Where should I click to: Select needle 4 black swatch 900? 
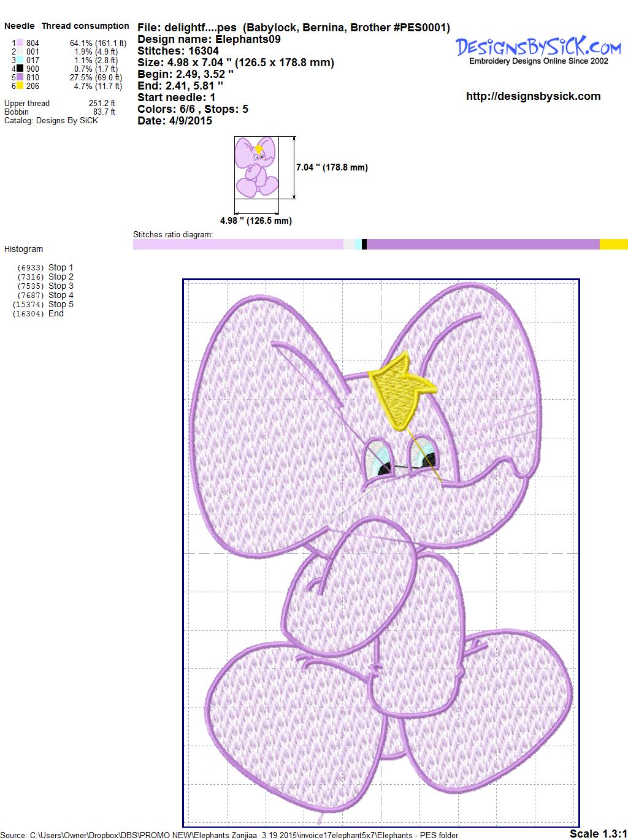coord(20,69)
